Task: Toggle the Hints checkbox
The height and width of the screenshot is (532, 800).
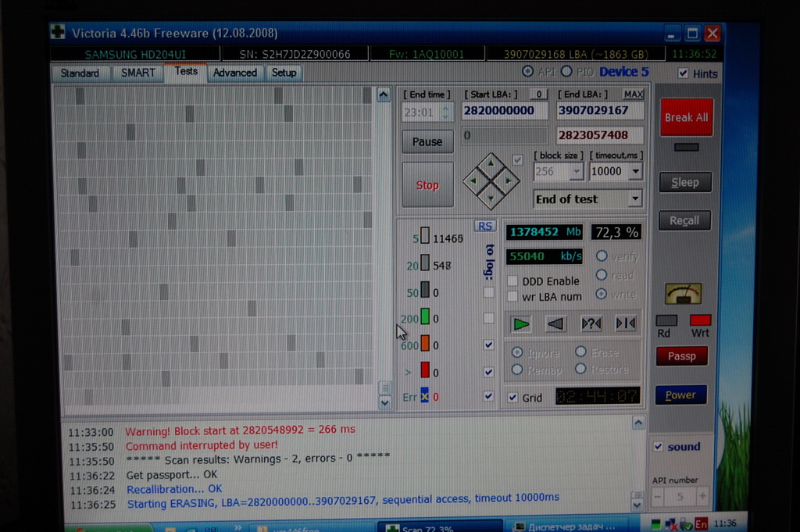Action: (684, 73)
